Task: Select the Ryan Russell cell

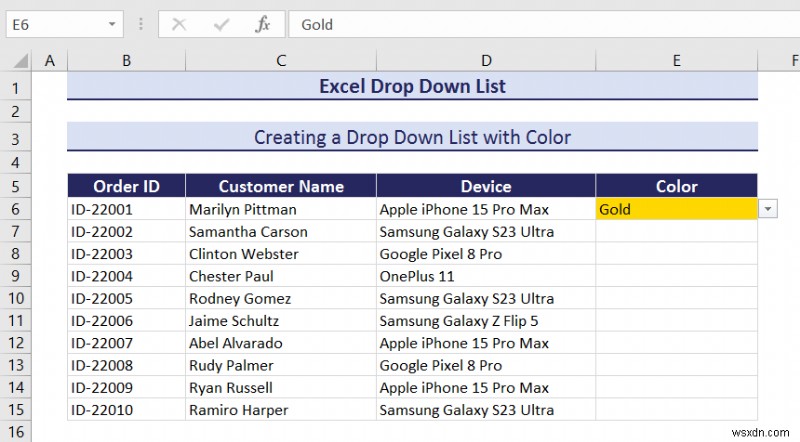Action: click(x=281, y=387)
